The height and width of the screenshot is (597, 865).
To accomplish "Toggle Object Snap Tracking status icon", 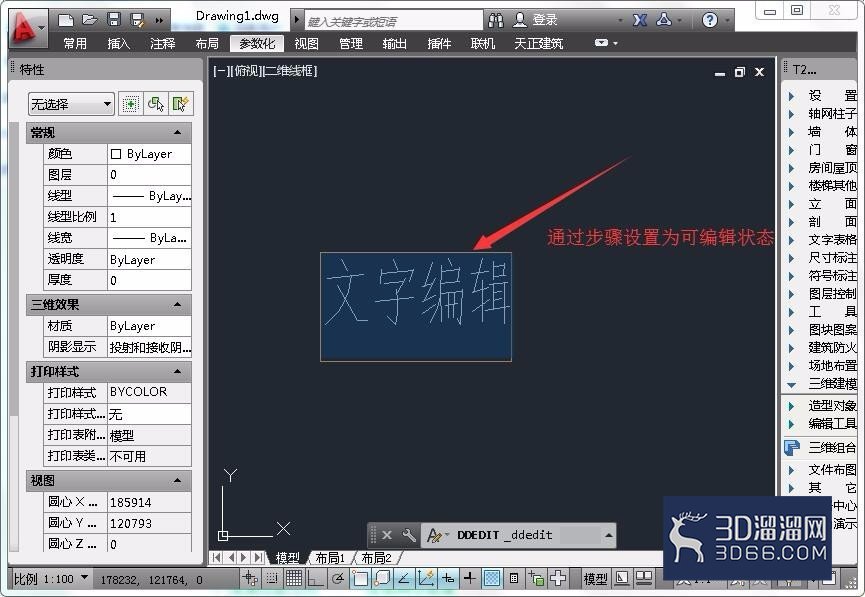I will [x=403, y=578].
